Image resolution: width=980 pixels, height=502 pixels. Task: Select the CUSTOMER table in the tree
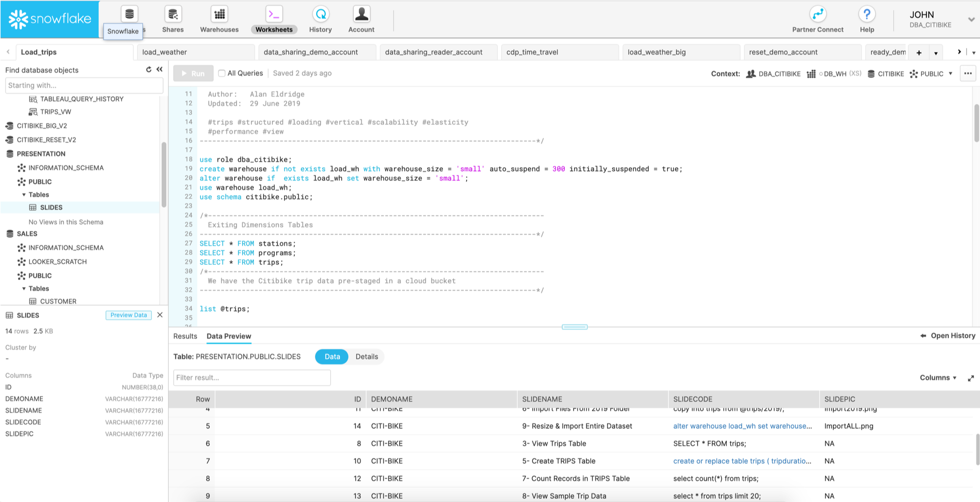[58, 301]
